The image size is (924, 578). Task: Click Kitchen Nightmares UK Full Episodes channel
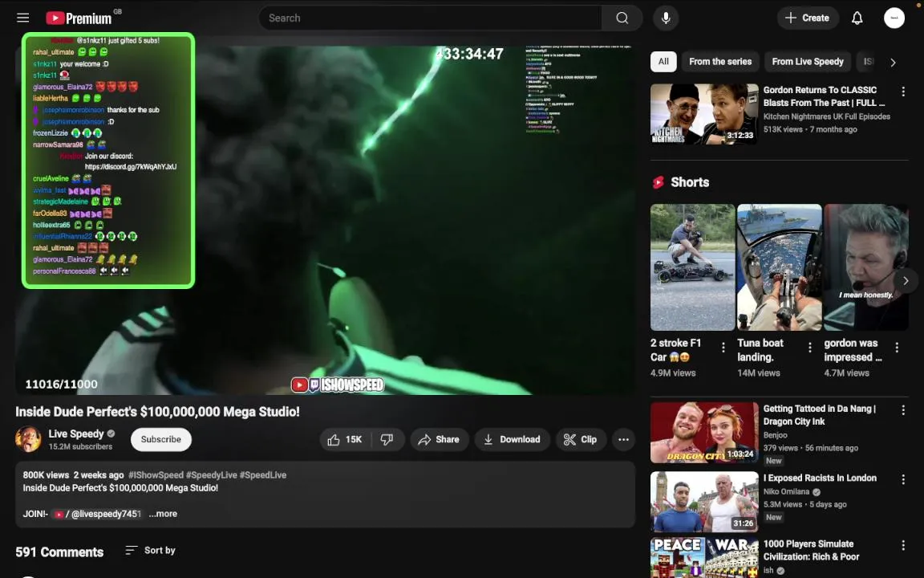pyautogui.click(x=827, y=116)
